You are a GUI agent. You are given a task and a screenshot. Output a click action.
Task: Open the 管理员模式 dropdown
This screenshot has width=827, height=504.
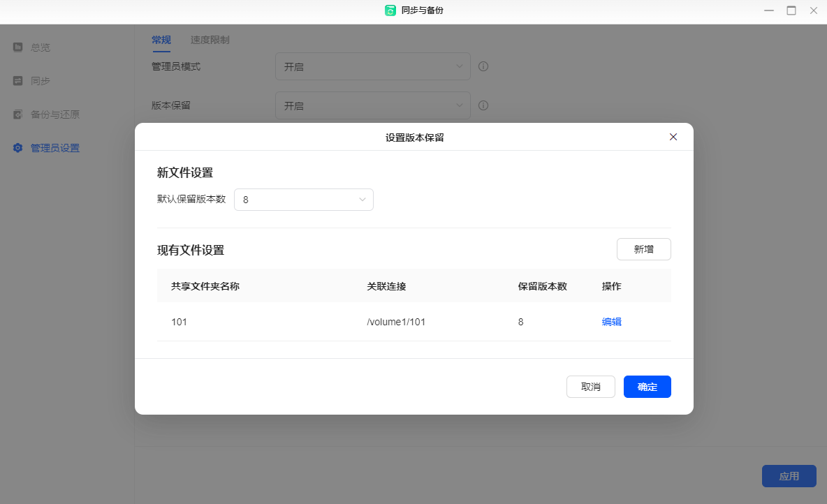click(x=373, y=66)
